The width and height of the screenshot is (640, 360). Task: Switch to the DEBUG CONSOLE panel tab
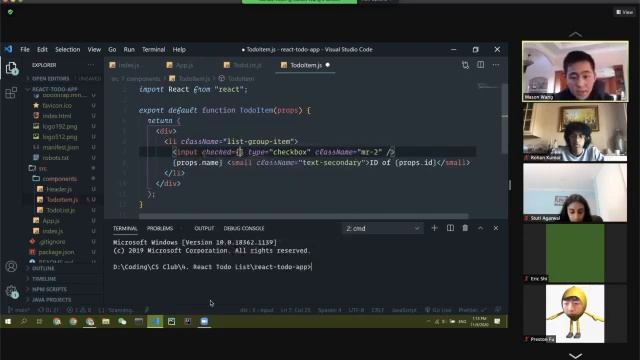(244, 229)
